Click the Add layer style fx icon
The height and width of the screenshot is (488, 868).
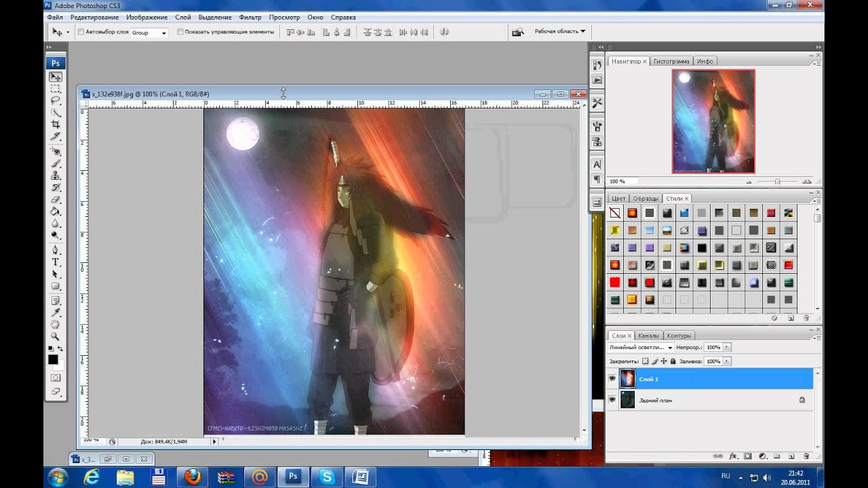tap(733, 456)
